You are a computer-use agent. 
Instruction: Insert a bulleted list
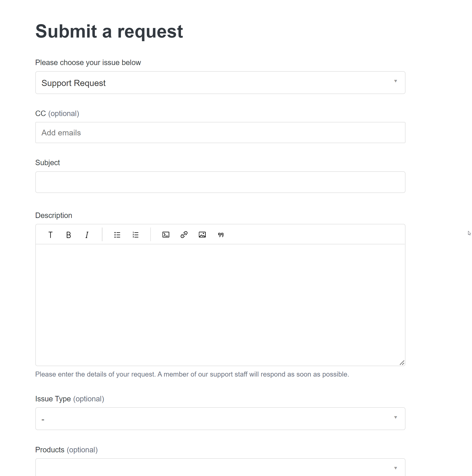(117, 235)
